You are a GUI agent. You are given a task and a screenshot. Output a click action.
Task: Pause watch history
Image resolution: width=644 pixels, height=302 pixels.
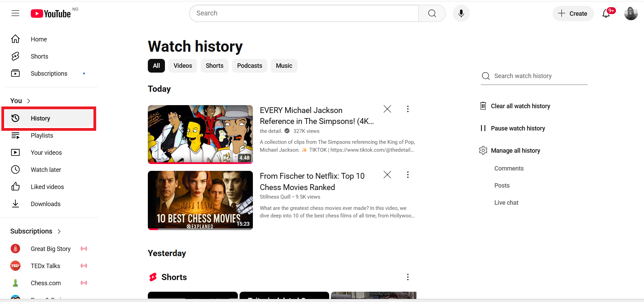513,128
